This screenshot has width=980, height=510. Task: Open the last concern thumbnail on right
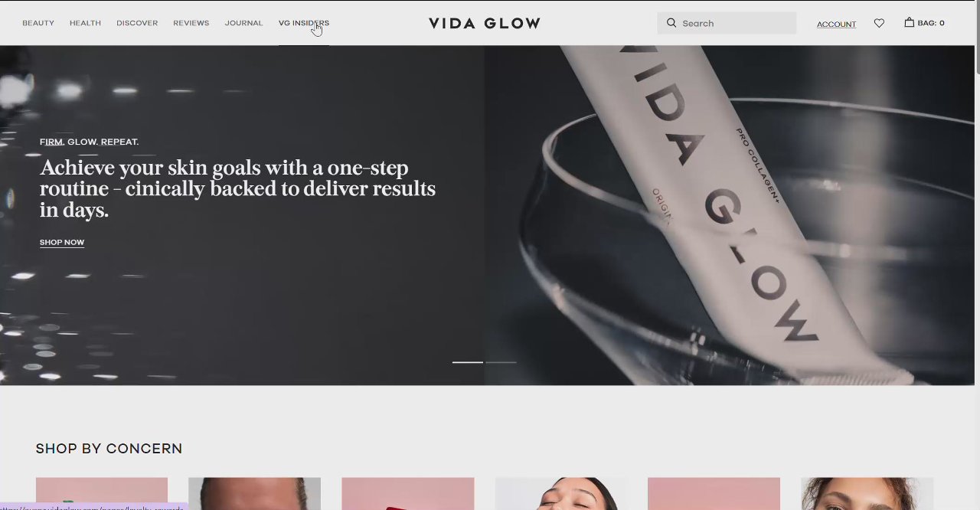coord(867,493)
